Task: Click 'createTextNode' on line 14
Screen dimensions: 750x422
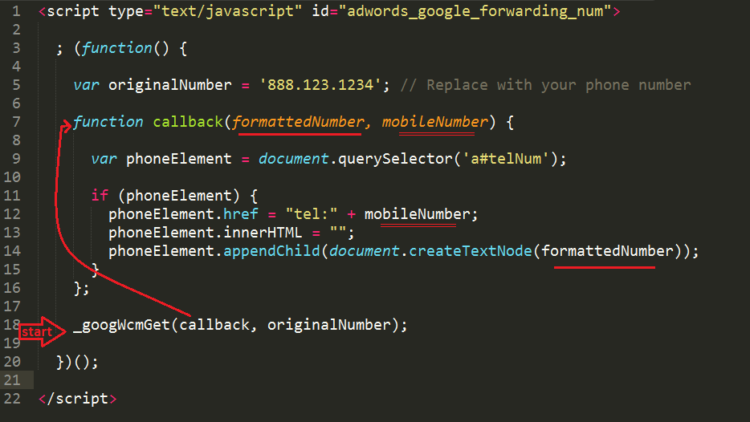Action: 470,251
